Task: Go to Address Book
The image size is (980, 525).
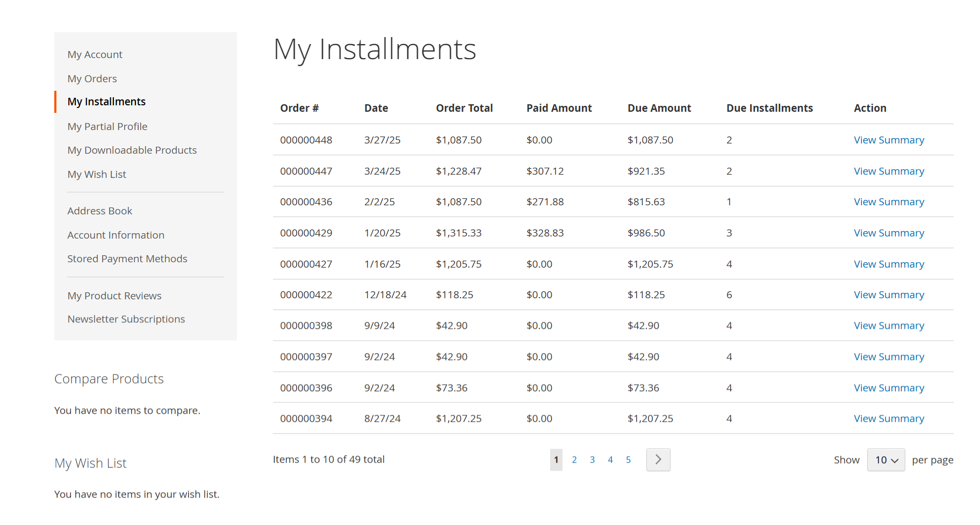Action: point(99,211)
